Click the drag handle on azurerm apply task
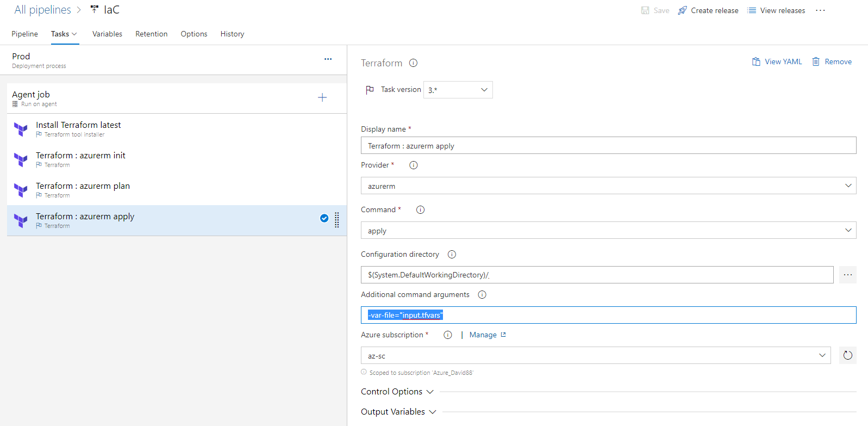The height and width of the screenshot is (426, 868). point(337,220)
